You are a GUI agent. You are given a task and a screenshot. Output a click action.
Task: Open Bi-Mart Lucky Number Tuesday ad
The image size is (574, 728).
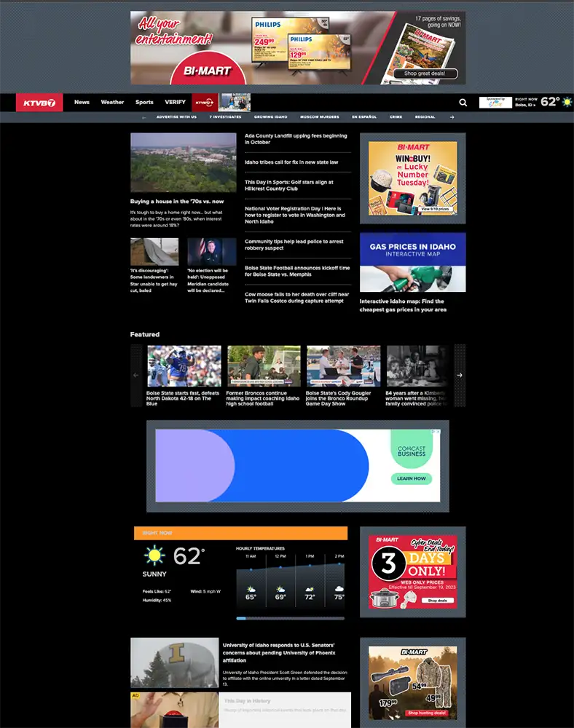(413, 178)
